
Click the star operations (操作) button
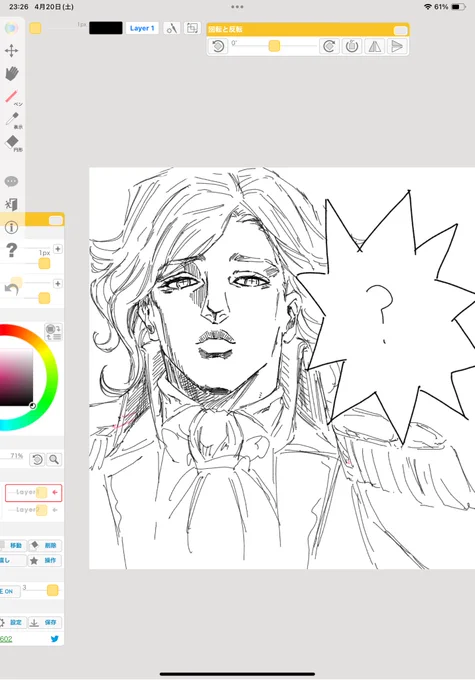[x=45, y=560]
